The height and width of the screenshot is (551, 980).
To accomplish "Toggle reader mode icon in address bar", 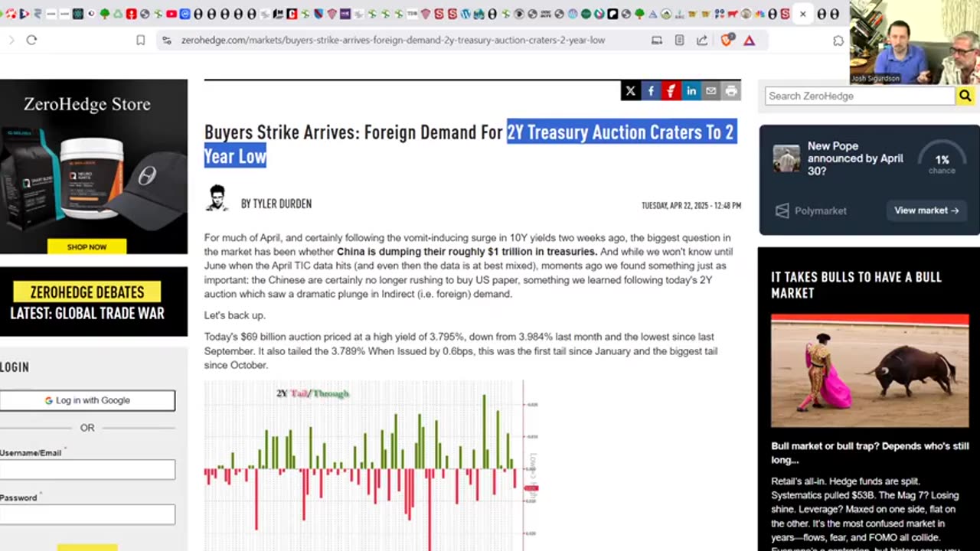I will point(679,40).
